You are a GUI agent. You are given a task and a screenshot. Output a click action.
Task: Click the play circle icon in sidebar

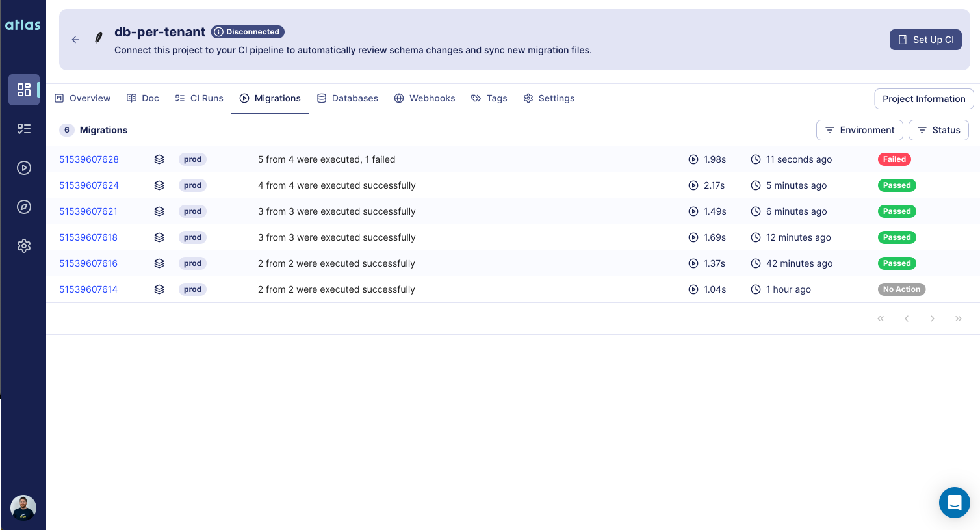(24, 168)
